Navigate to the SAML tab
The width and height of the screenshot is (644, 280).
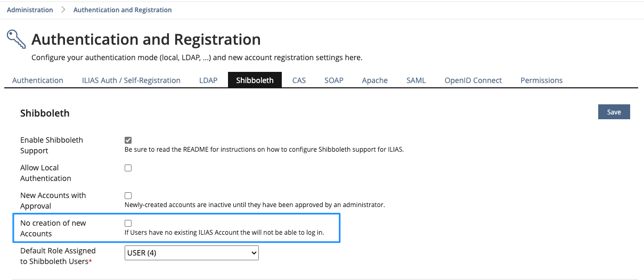coord(416,80)
